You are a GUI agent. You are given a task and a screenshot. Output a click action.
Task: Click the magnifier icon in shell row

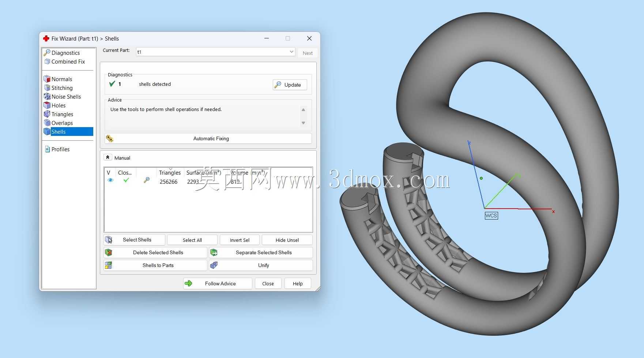147,180
